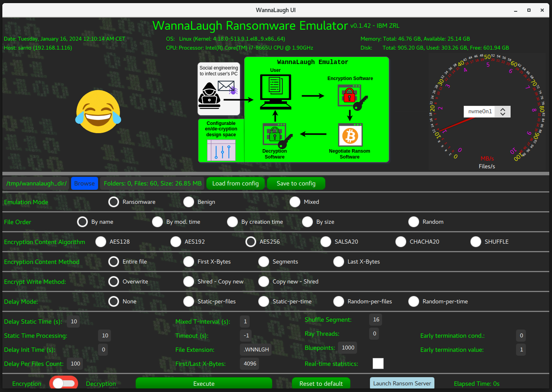Choose Last X-Bytes content method
The height and width of the screenshot is (392, 552).
click(x=339, y=262)
